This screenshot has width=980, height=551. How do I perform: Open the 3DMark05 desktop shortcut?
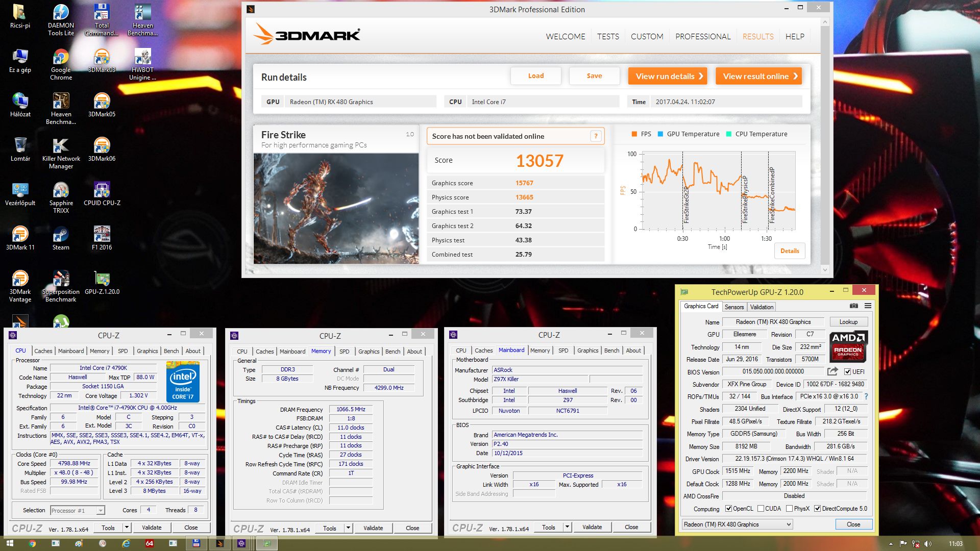click(x=102, y=106)
